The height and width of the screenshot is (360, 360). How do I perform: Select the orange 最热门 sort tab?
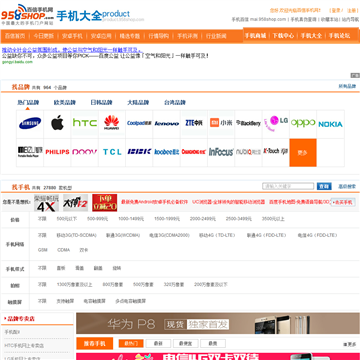pos(131,343)
